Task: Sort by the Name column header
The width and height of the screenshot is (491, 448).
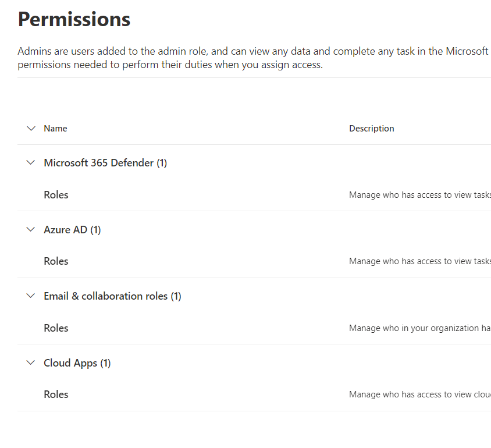Action: pyautogui.click(x=55, y=129)
